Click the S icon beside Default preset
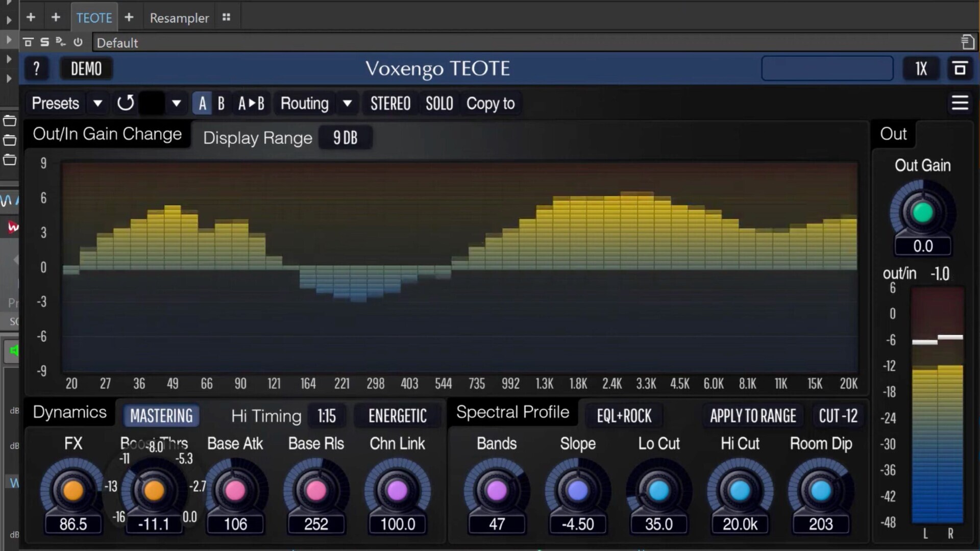 45,42
